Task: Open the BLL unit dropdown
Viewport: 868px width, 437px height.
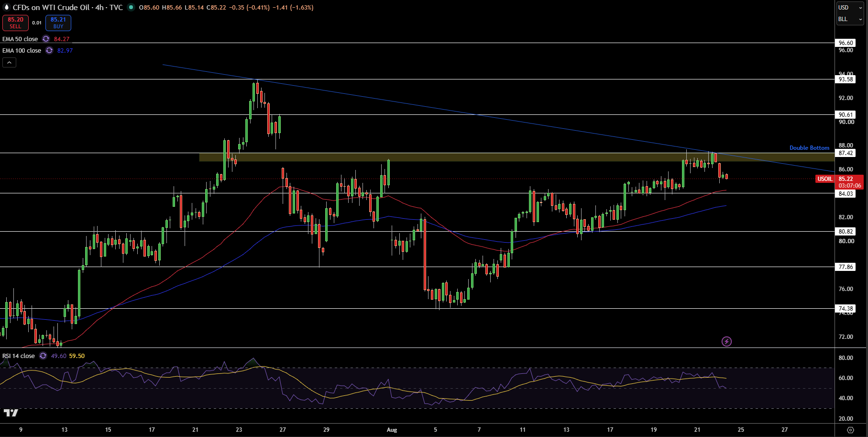Action: point(850,19)
